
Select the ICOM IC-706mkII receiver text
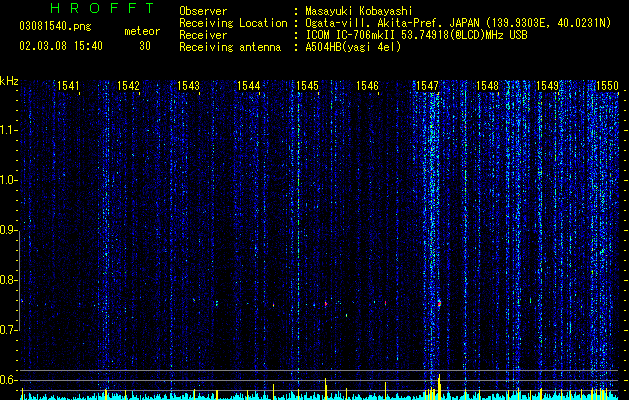click(416, 35)
